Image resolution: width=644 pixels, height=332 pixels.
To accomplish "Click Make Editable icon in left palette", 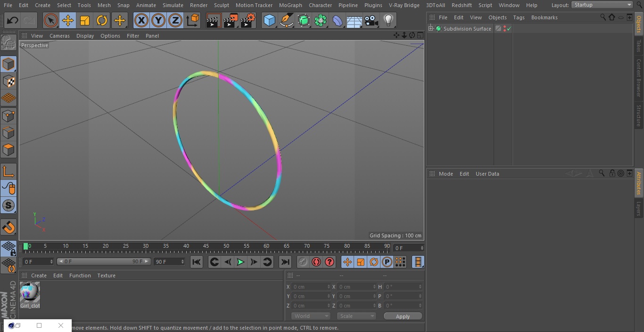I will tap(8, 43).
